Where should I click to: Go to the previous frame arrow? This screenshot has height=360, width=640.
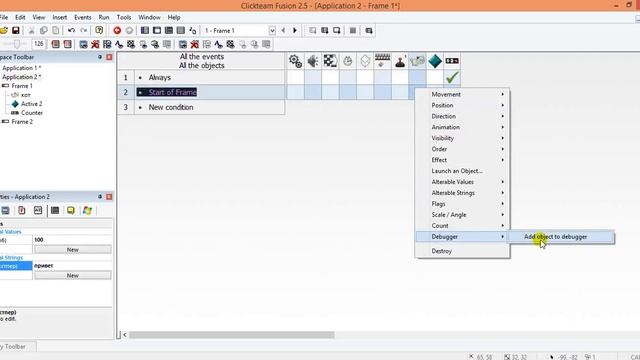click(283, 30)
